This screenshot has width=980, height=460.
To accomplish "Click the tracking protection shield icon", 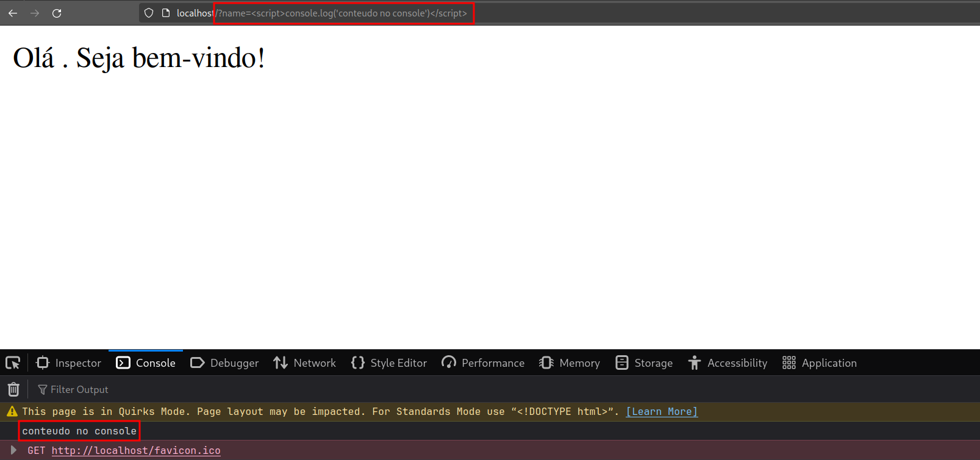I will click(149, 13).
